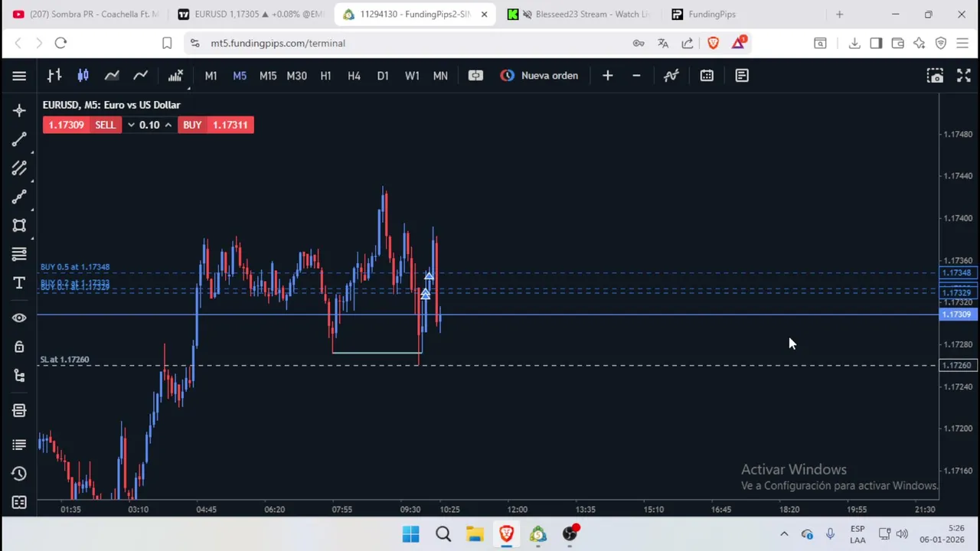The height and width of the screenshot is (551, 980).
Task: Click the BUY 1.17311 button
Action: pos(215,125)
